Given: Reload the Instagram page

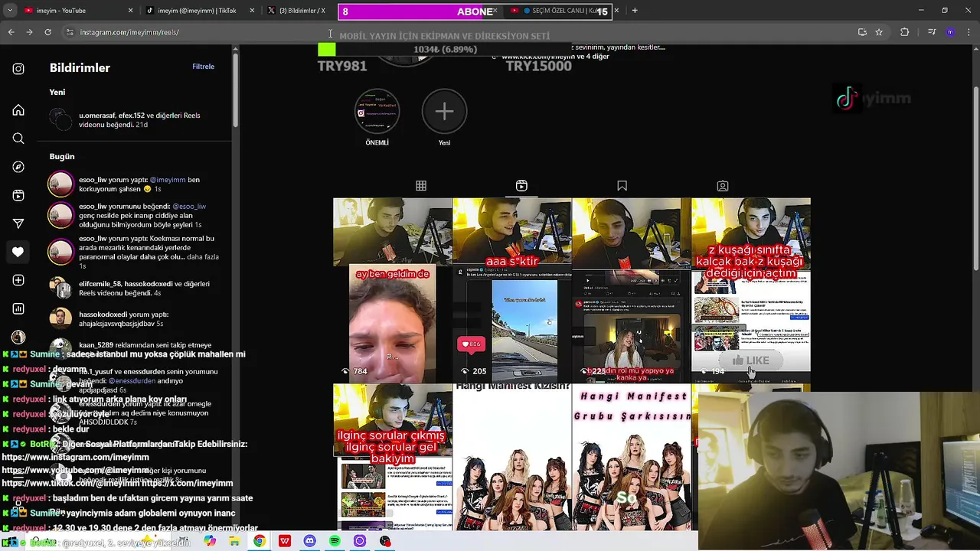Looking at the screenshot, I should pyautogui.click(x=47, y=32).
